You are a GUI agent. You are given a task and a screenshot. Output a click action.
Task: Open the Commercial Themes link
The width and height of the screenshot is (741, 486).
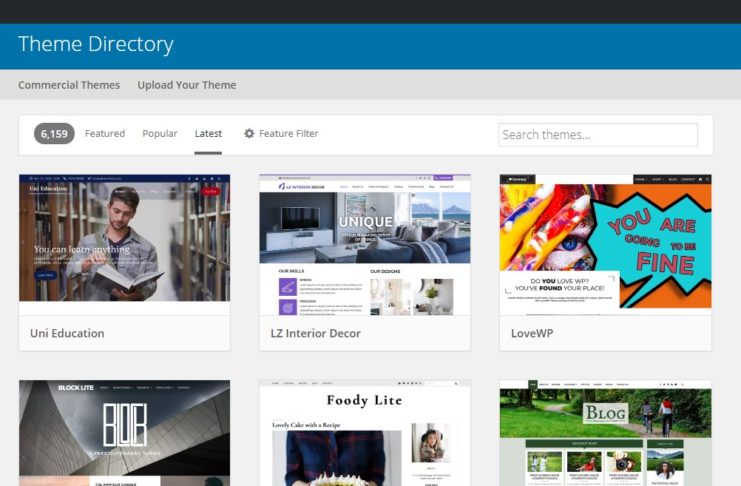pos(69,85)
